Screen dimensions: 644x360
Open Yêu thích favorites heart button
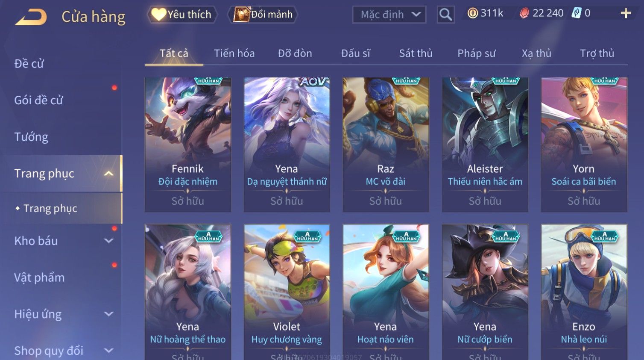(182, 15)
